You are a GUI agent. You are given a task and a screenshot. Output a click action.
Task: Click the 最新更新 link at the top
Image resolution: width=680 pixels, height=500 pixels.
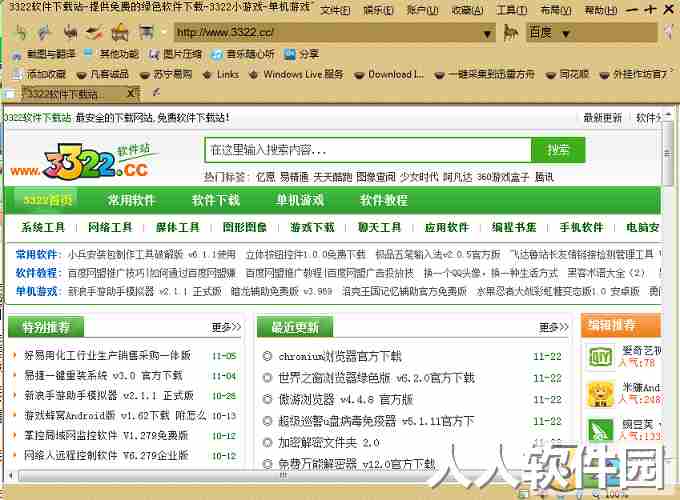[602, 118]
